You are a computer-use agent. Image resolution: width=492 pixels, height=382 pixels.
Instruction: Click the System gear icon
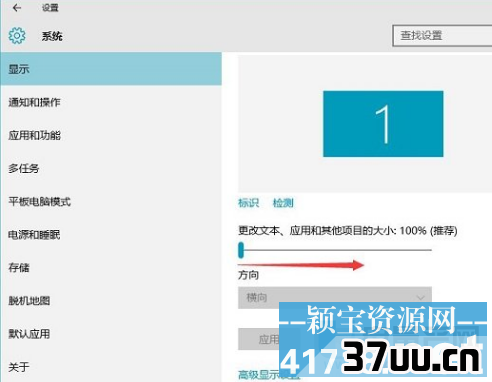[17, 36]
